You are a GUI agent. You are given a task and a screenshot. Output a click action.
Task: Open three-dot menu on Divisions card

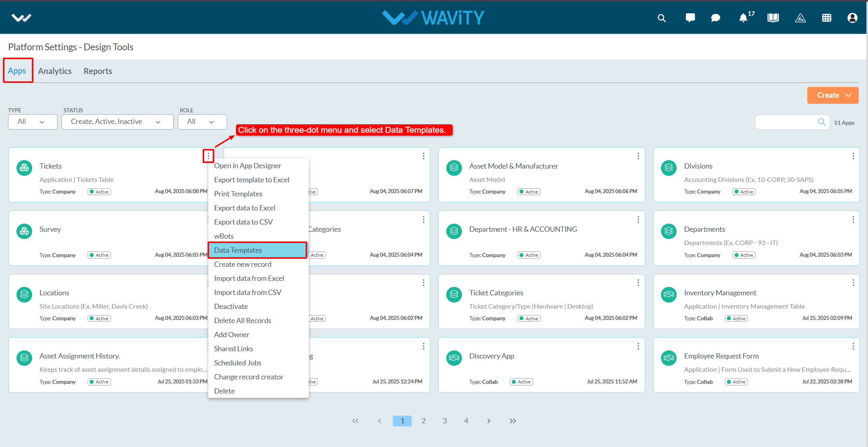pos(853,156)
